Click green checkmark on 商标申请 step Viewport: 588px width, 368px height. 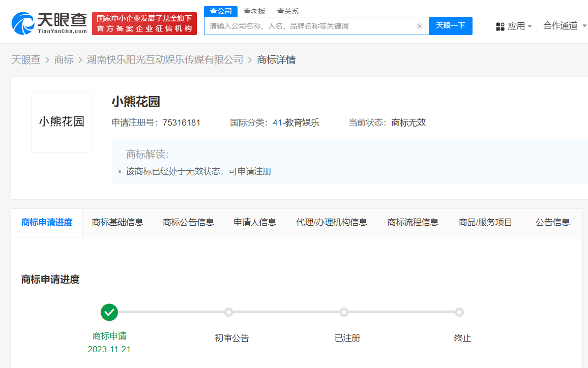(x=109, y=312)
